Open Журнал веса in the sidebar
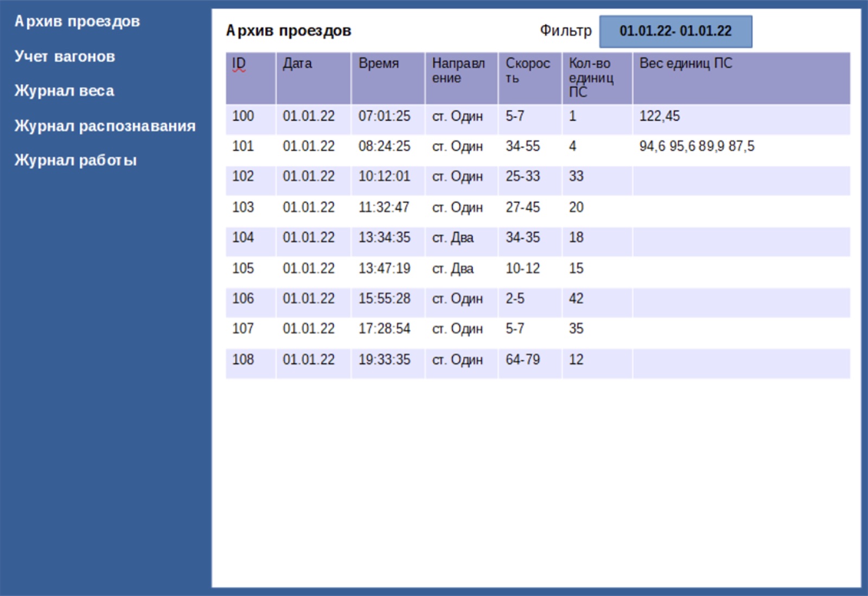 [x=64, y=91]
